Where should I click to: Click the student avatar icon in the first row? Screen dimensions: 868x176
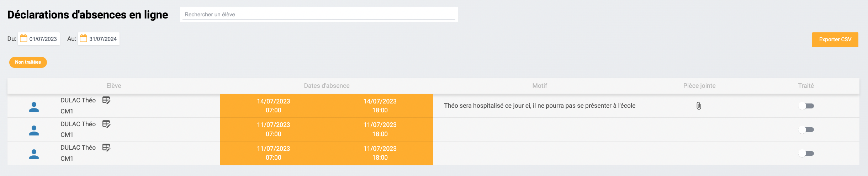(34, 107)
